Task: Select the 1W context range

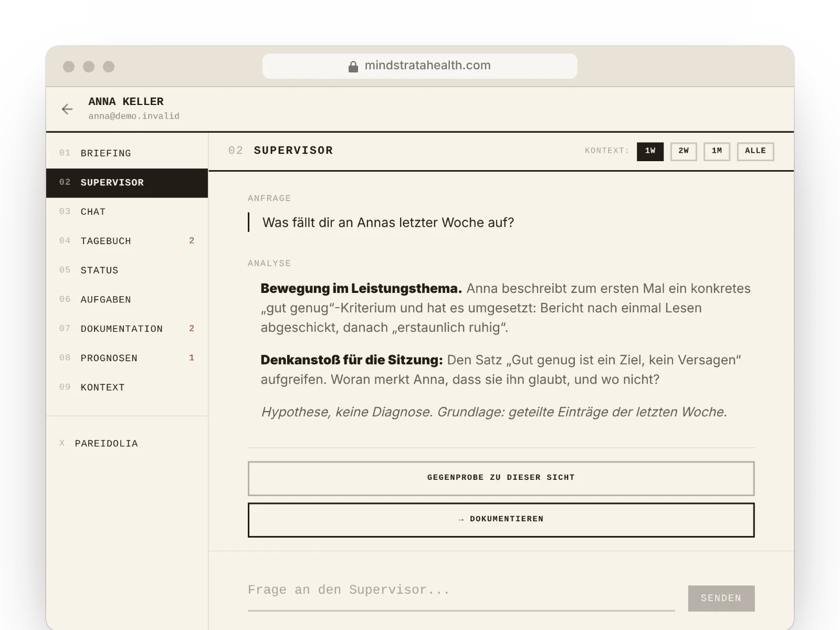Action: coord(650,151)
